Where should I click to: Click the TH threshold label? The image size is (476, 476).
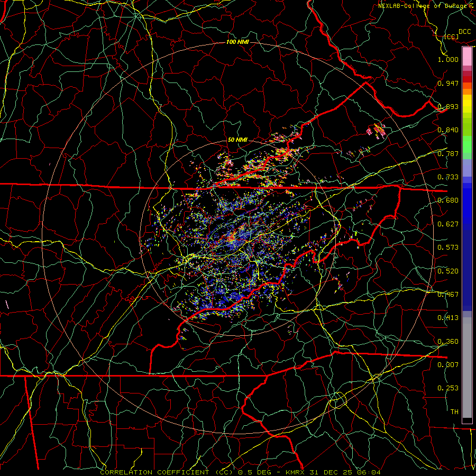454,412
